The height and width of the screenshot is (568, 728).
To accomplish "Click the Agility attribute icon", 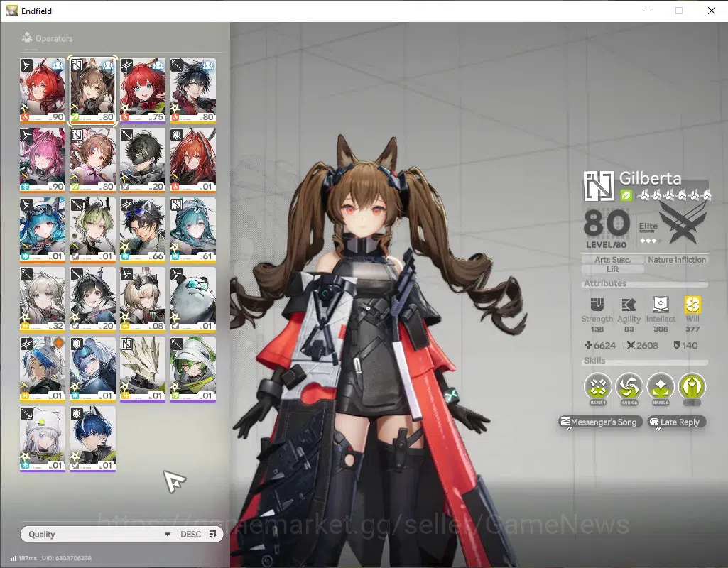I will point(629,305).
